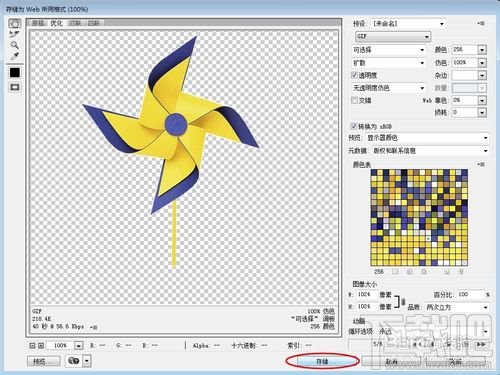
Task: Skip to last animation frame
Action: coord(481,344)
